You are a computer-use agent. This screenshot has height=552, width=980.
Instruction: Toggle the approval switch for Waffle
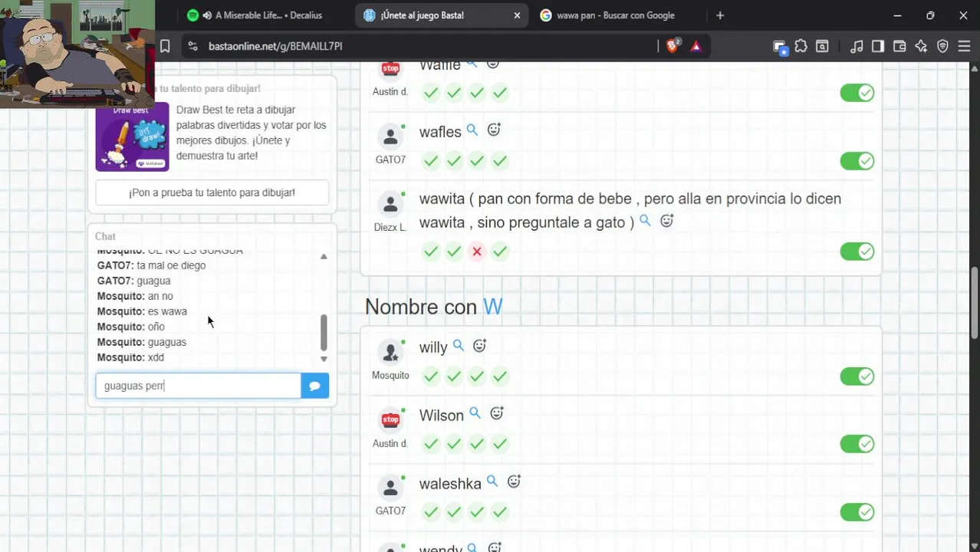[857, 93]
